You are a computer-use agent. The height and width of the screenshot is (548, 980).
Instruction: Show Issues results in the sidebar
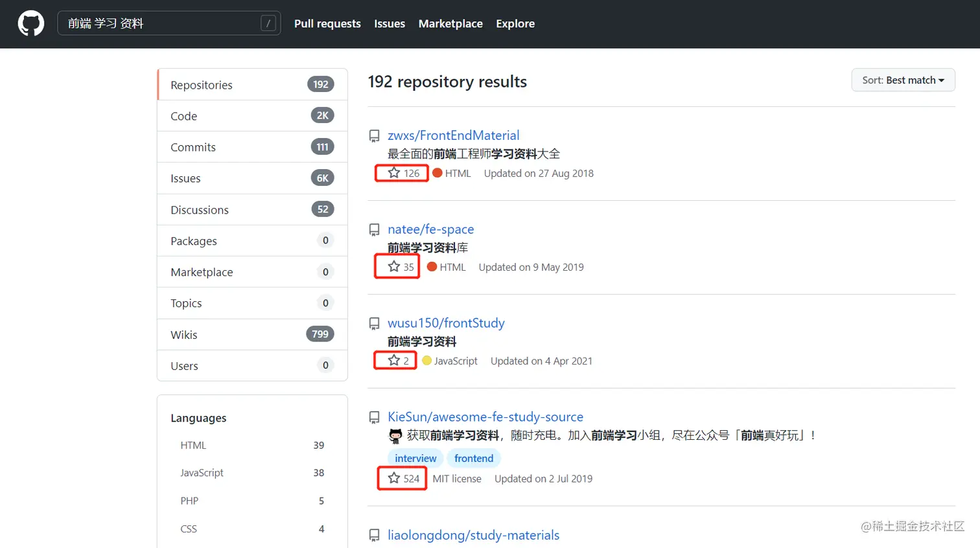(253, 178)
